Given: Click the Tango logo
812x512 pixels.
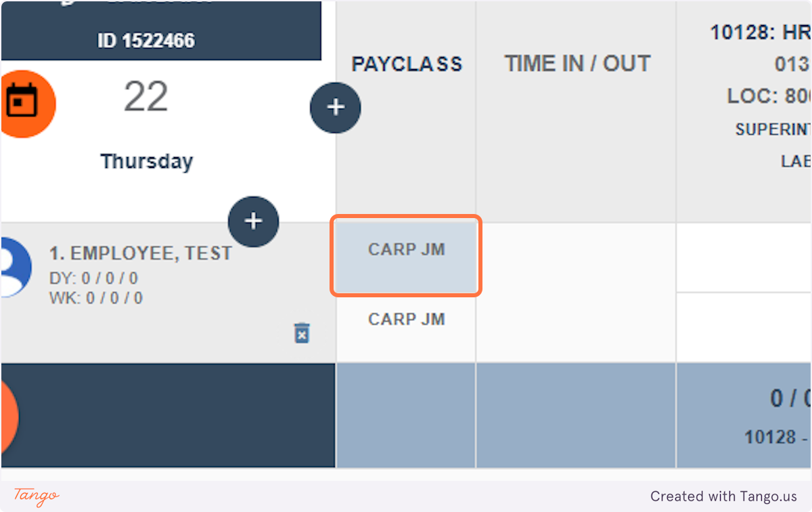Looking at the screenshot, I should pos(37,496).
